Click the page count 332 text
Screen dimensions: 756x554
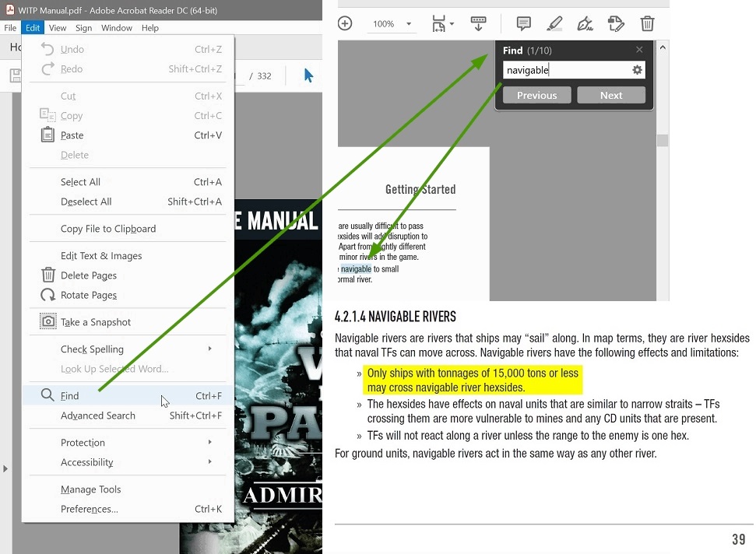click(x=264, y=76)
